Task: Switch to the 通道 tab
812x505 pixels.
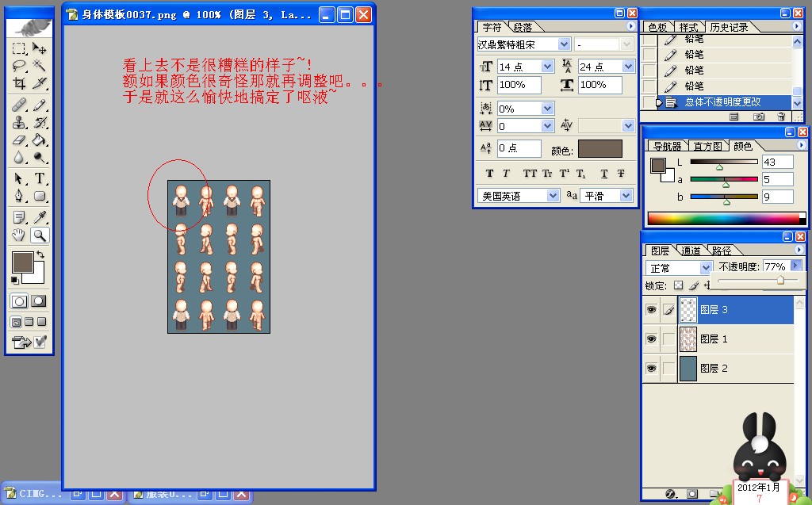Action: click(691, 251)
